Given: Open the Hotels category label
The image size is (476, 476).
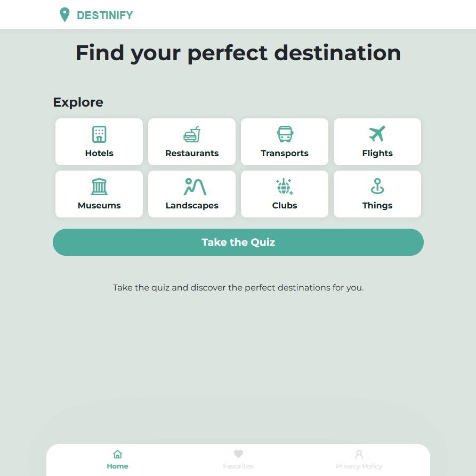Looking at the screenshot, I should [99, 154].
